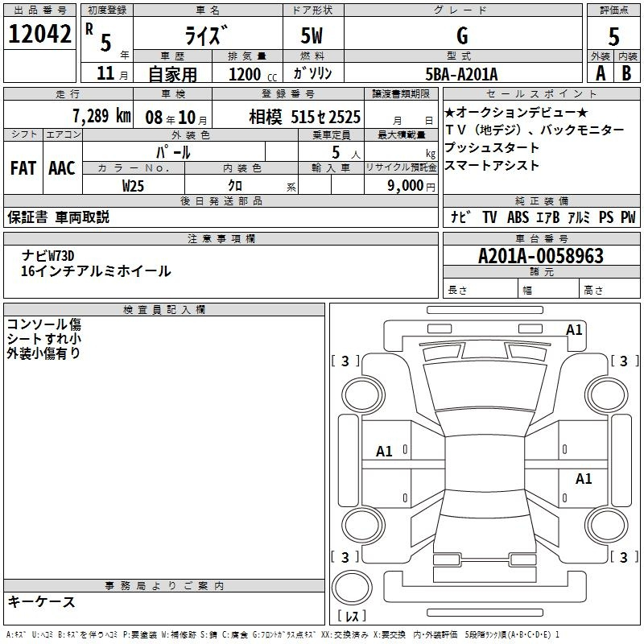This screenshot has height=644, width=644.
Task: Click the interior grade B cell
Action: (x=626, y=72)
